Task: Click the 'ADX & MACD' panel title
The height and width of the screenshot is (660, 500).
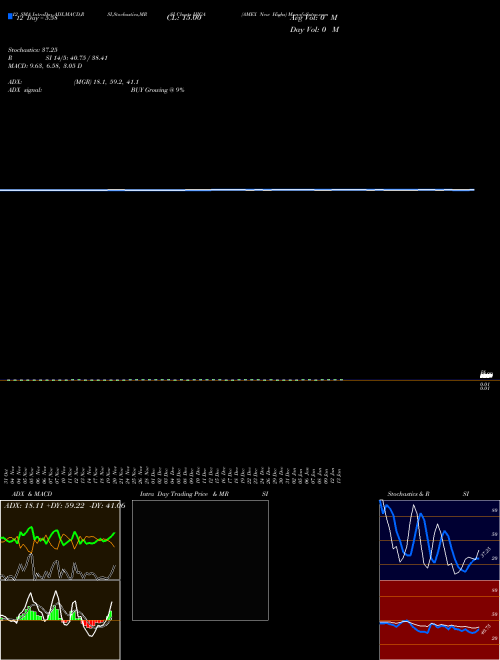Action: (32, 494)
